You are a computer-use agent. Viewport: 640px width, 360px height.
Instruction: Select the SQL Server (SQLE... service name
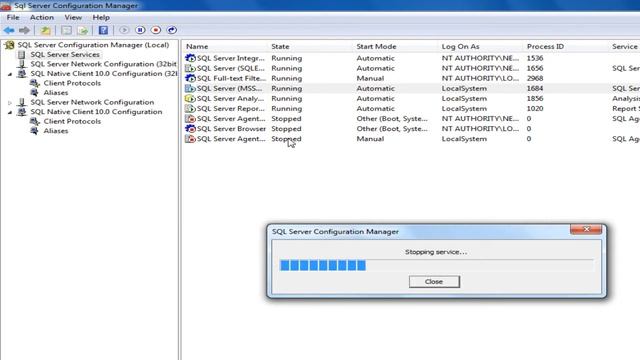coord(231,68)
